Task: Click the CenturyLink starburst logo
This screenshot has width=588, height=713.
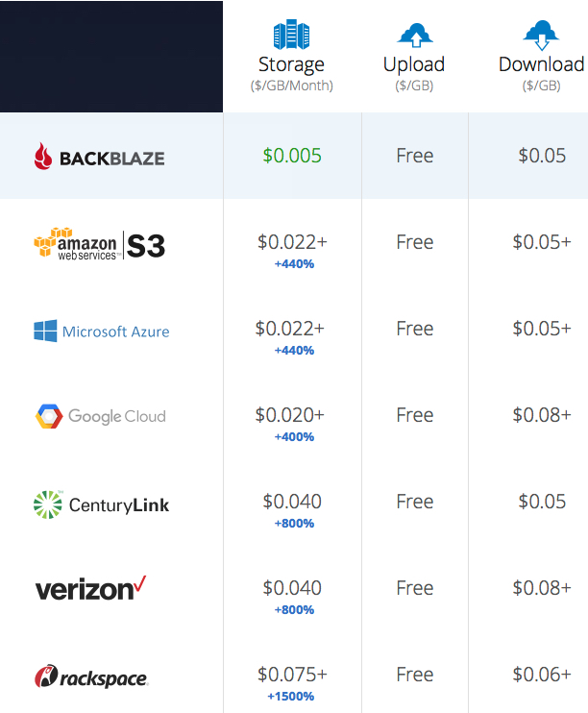Action: click(x=48, y=504)
